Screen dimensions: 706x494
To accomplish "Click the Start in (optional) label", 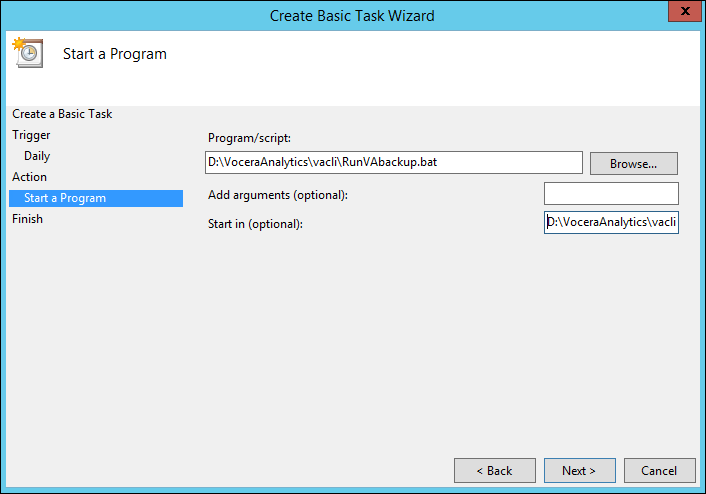I will [x=255, y=223].
